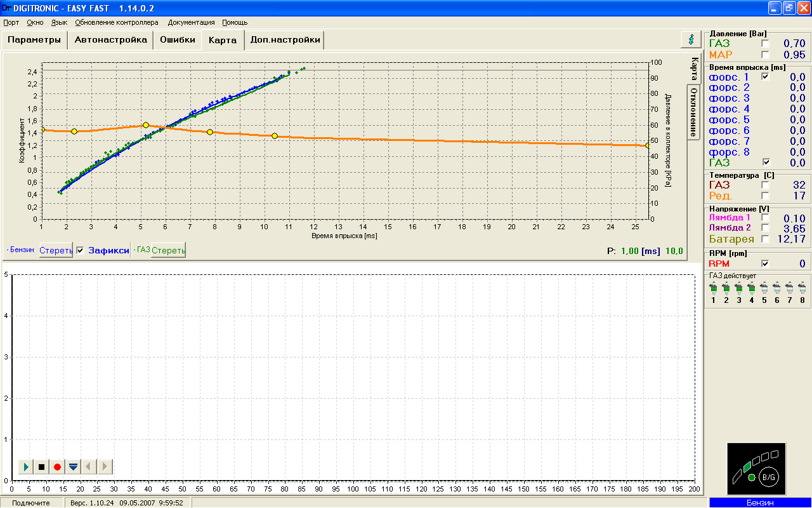Screen dimensions: 812x508
Task: Click the blue down-arrow load button
Action: (74, 467)
